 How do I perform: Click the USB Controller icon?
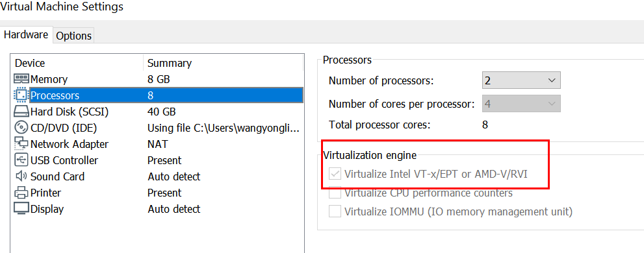coord(21,160)
